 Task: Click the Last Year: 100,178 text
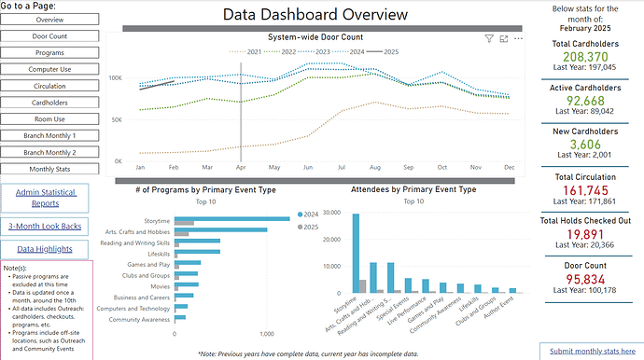585,290
